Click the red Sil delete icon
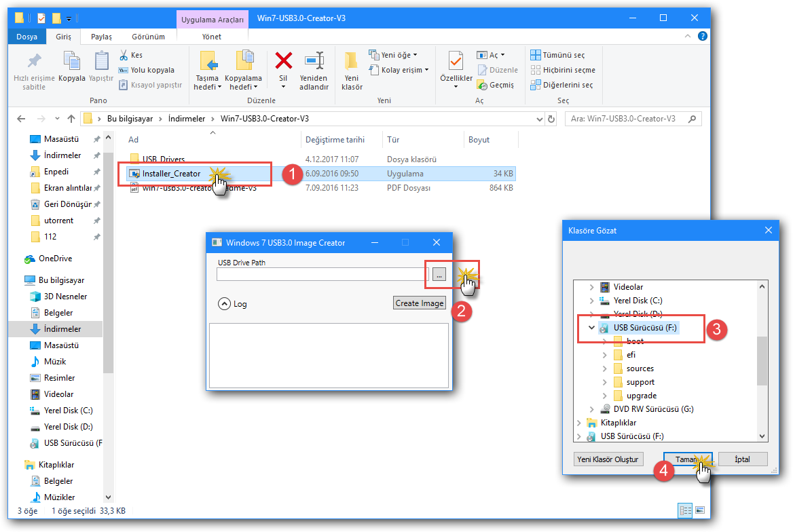This screenshot has height=532, width=793. 283,60
